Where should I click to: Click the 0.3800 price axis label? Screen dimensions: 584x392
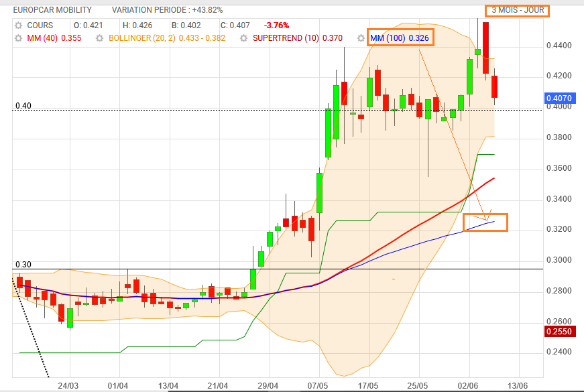coord(559,137)
